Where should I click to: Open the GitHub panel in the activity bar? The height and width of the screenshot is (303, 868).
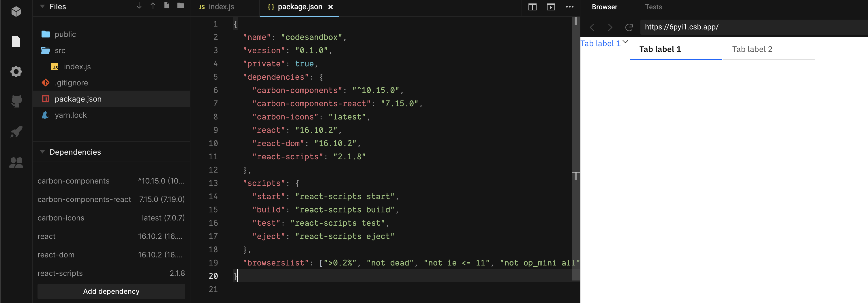coord(16,101)
